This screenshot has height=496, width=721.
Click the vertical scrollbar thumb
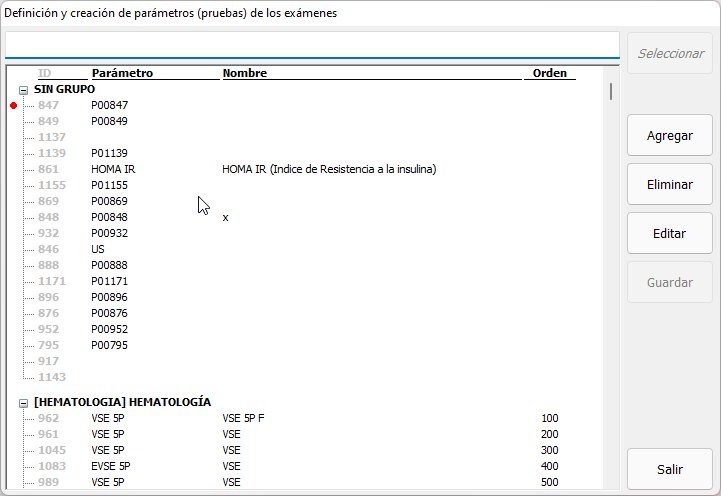611,91
